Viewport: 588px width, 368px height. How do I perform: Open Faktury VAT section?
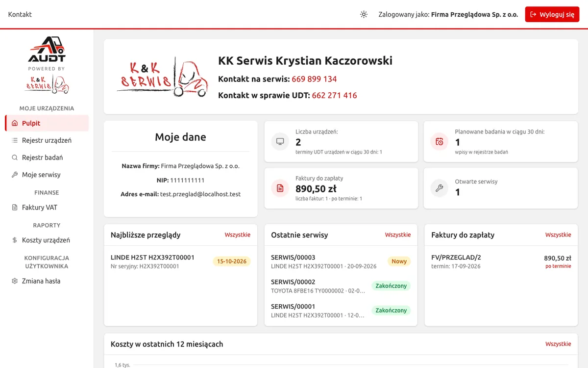pos(47,208)
